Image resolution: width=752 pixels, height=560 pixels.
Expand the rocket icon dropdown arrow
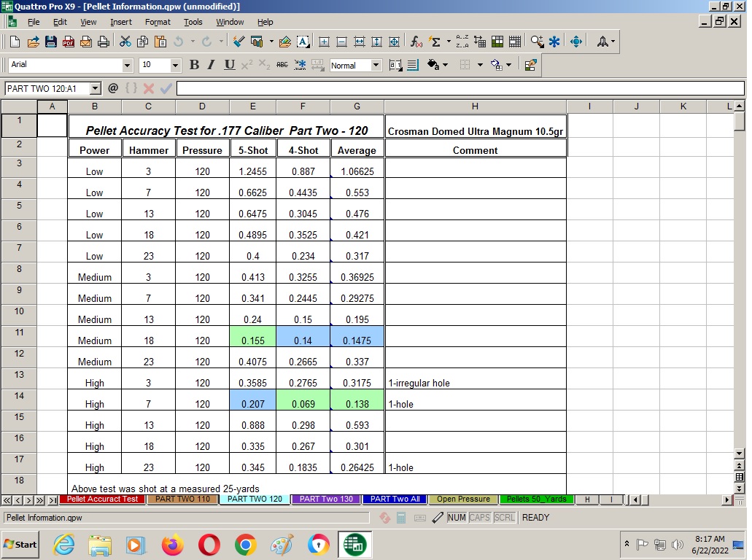[613, 42]
